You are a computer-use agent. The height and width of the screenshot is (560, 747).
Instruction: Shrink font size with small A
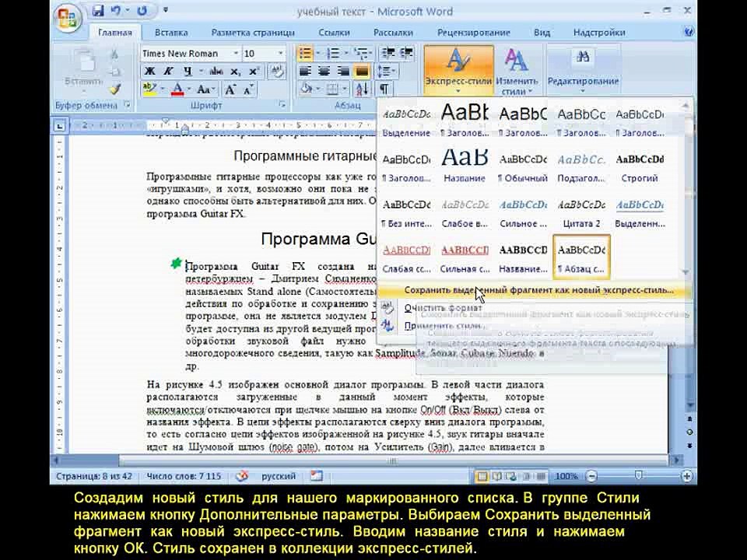point(247,89)
